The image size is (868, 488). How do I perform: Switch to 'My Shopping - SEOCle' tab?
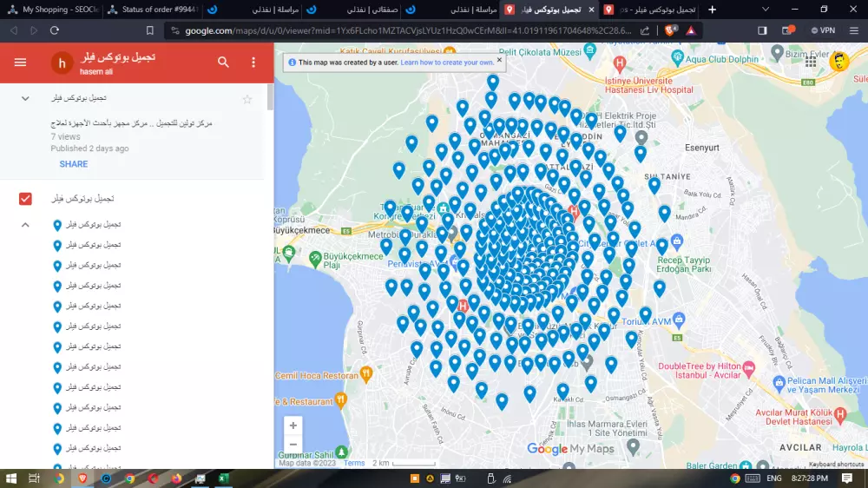point(52,10)
